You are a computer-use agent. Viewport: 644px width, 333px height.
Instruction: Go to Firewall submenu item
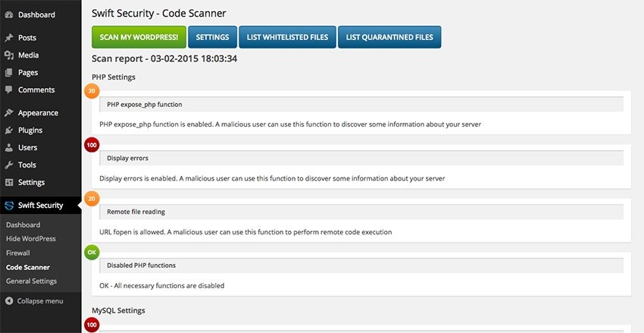click(x=18, y=253)
